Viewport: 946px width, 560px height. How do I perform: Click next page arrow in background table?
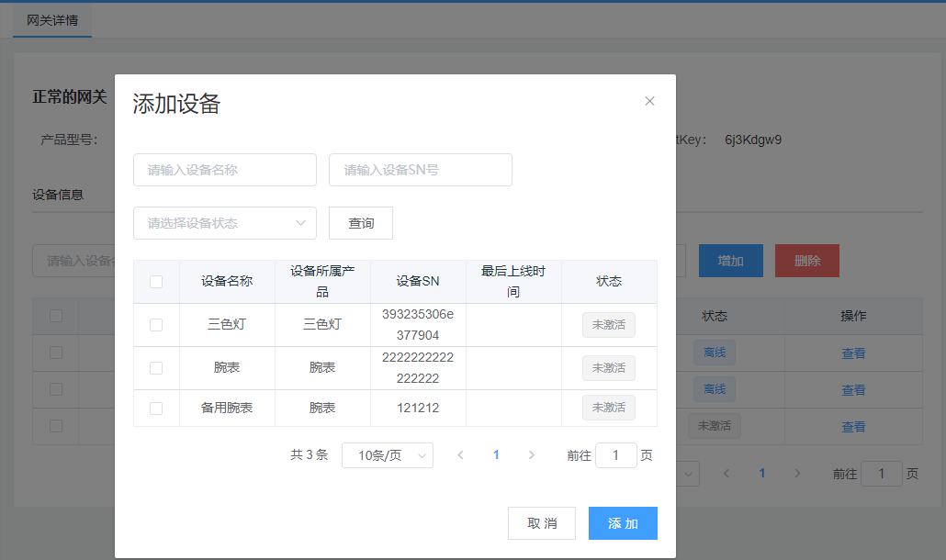(797, 474)
